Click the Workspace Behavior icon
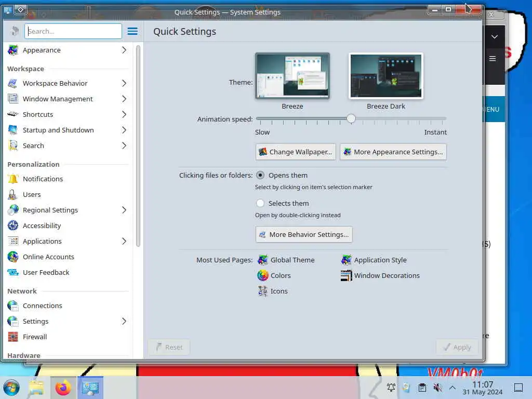 [x=13, y=83]
